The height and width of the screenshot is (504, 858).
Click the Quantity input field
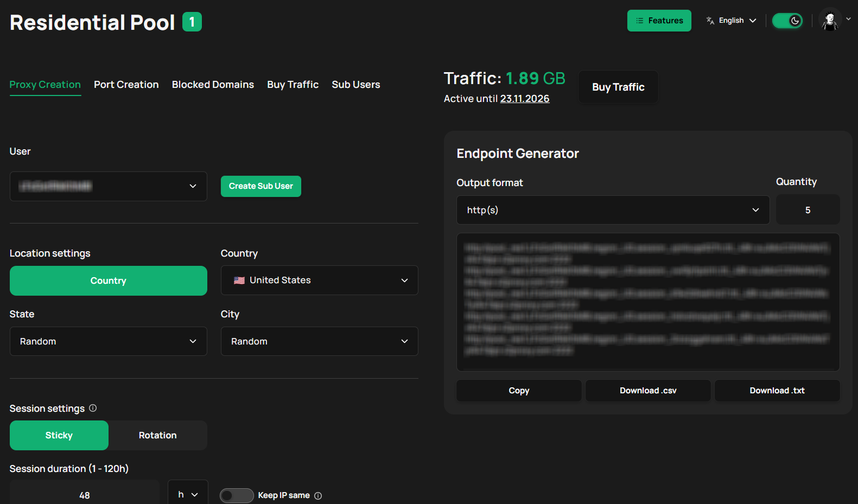[x=808, y=210]
